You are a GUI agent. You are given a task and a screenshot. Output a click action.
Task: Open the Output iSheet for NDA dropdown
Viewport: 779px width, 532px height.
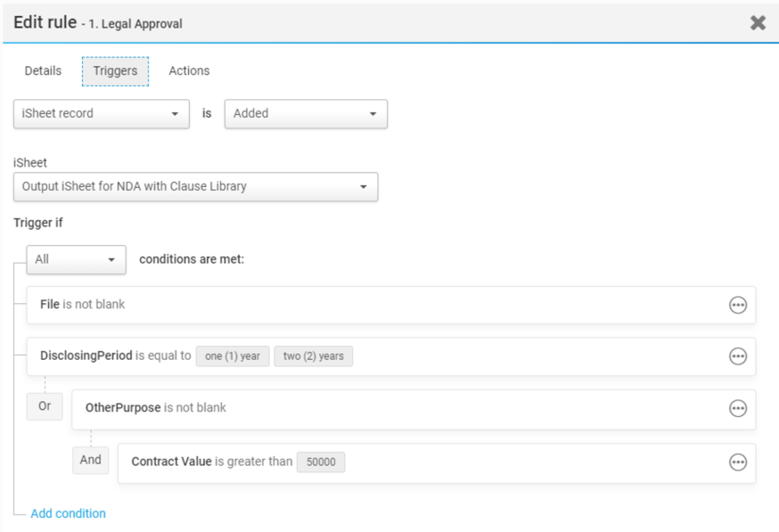pos(195,187)
